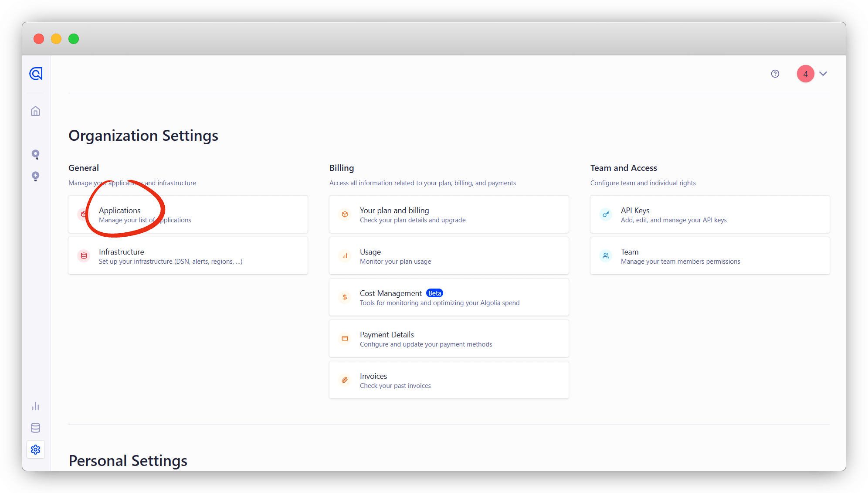The width and height of the screenshot is (868, 493).
Task: Open the Home icon in sidebar
Action: click(36, 111)
